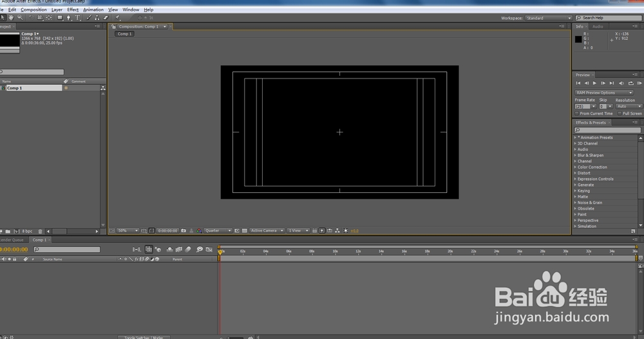Image resolution: width=644 pixels, height=339 pixels.
Task: Toggle transparency grid in viewer
Action: point(244,231)
